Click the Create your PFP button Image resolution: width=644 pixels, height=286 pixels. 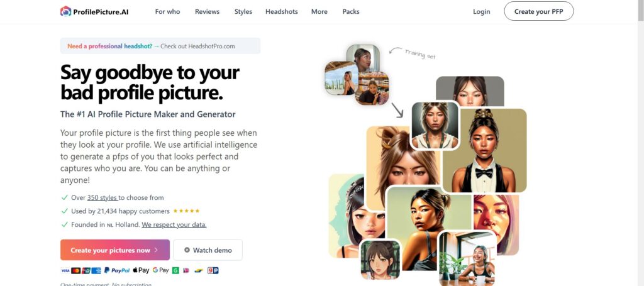click(x=538, y=11)
